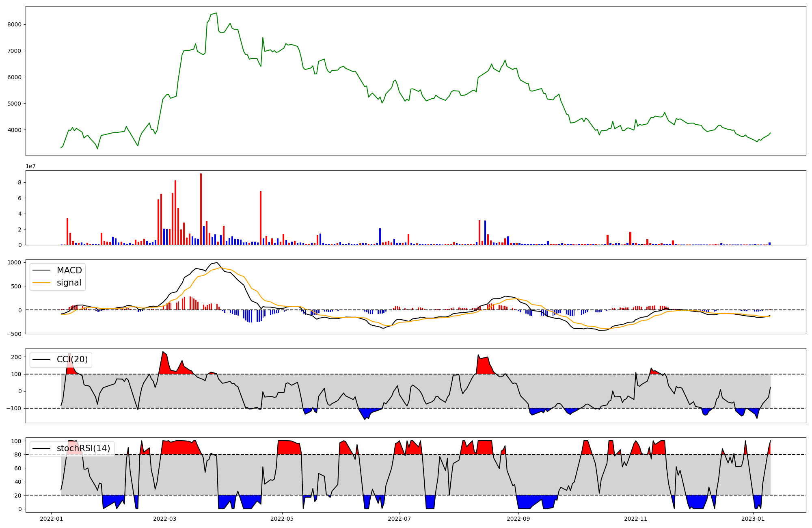Click the 1000 tick on MACD axis
Image resolution: width=812 pixels, height=528 pixels.
[x=14, y=262]
